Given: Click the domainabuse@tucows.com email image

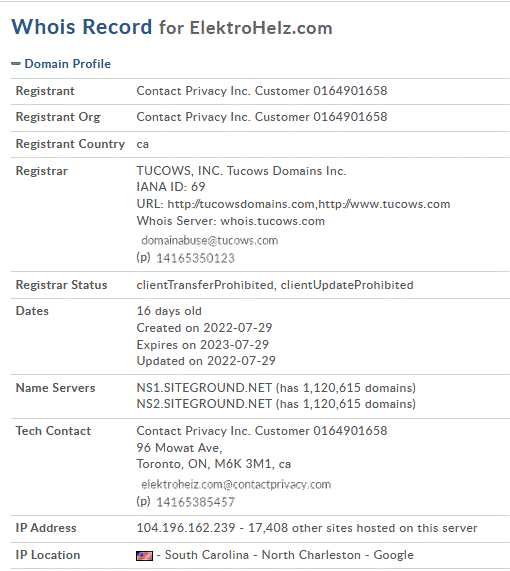Looking at the screenshot, I should [209, 241].
